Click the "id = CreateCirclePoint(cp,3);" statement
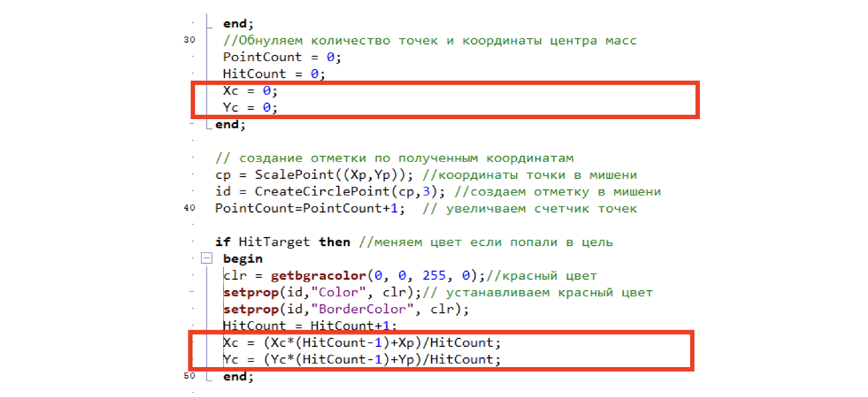 pos(331,192)
